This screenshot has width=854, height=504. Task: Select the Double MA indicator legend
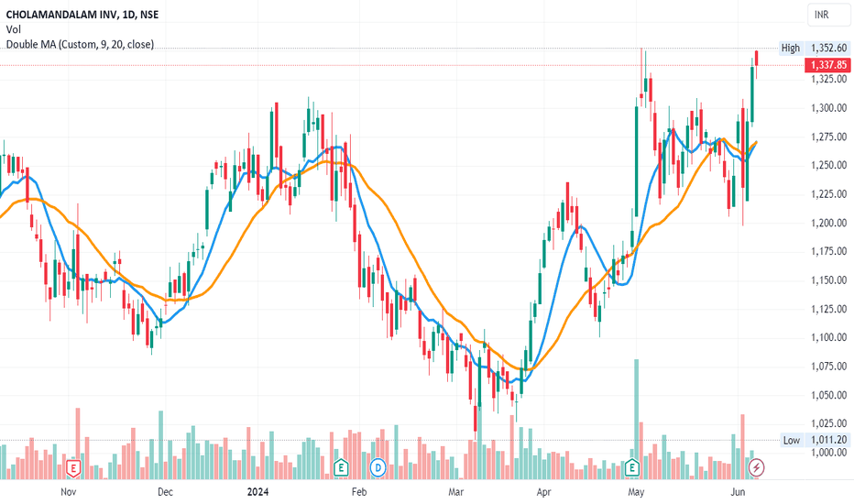pyautogui.click(x=80, y=44)
